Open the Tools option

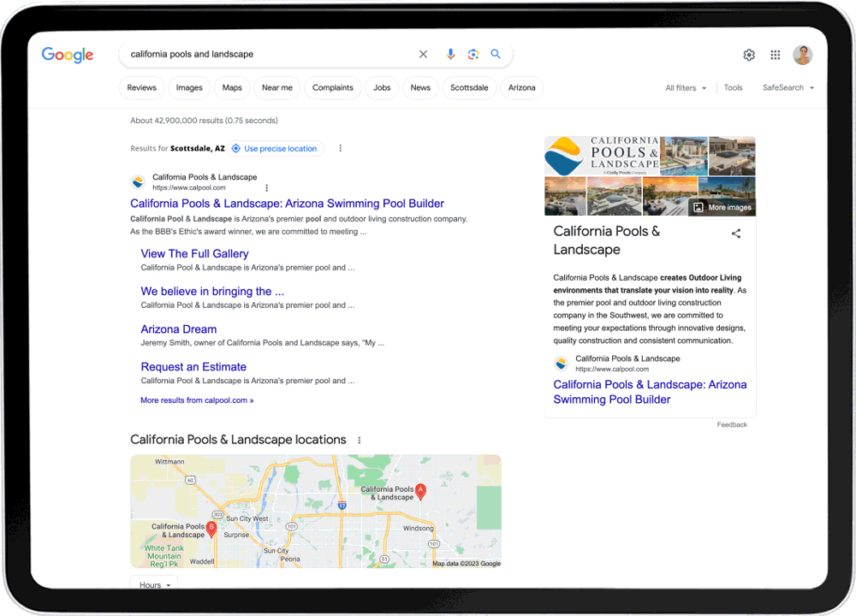tap(734, 88)
